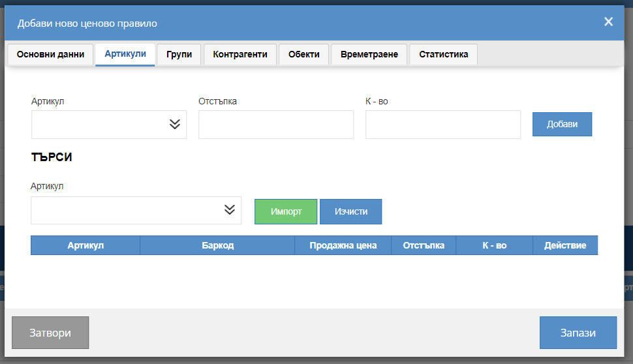Click the Отстъпка table column header

coord(424,245)
